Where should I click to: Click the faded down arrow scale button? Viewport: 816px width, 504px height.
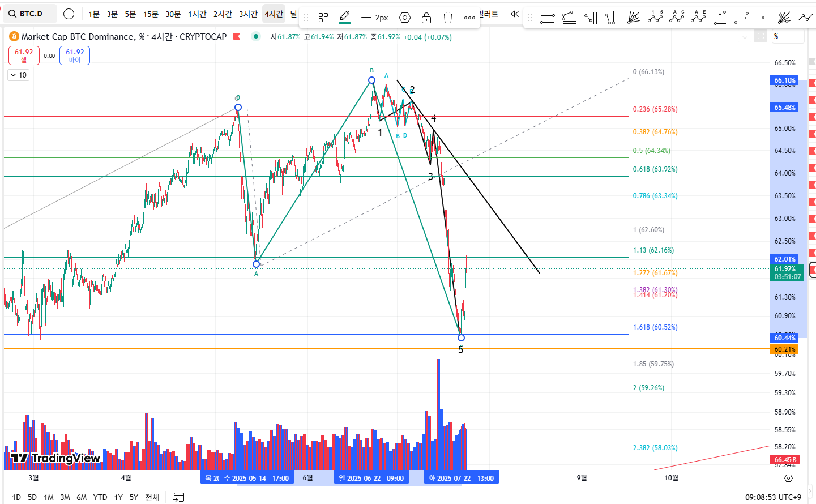pyautogui.click(x=745, y=36)
